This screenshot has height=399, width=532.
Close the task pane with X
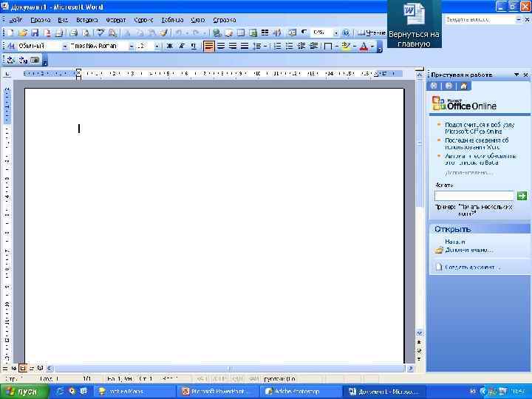coord(525,75)
